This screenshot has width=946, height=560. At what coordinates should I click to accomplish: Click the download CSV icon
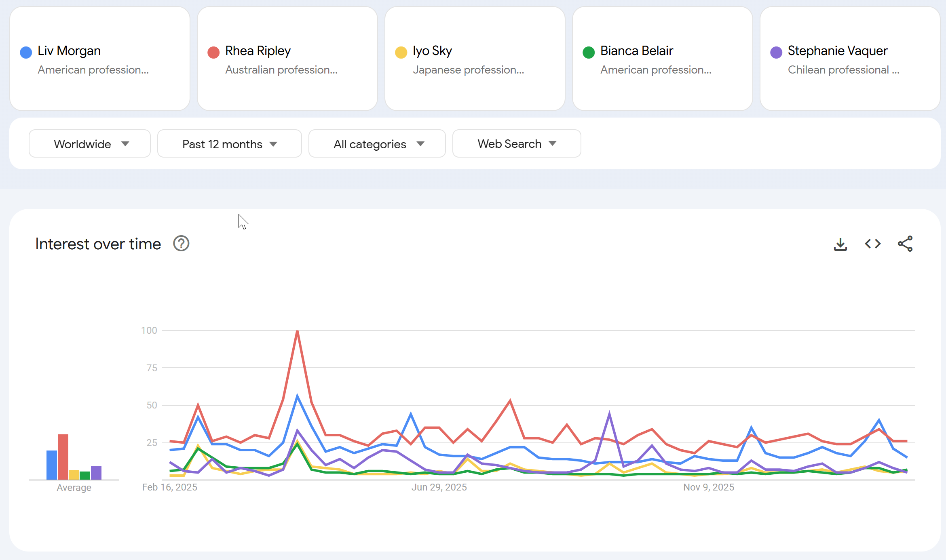(x=840, y=244)
